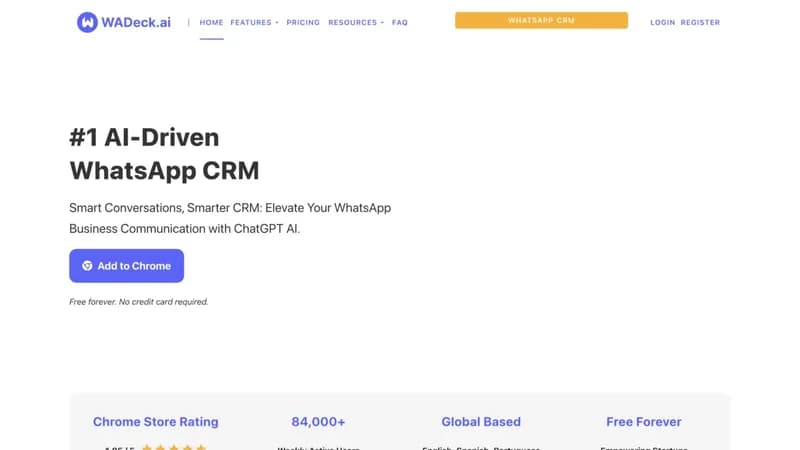Click the WADeck.ai brand name
The height and width of the screenshot is (450, 800).
pyautogui.click(x=136, y=22)
